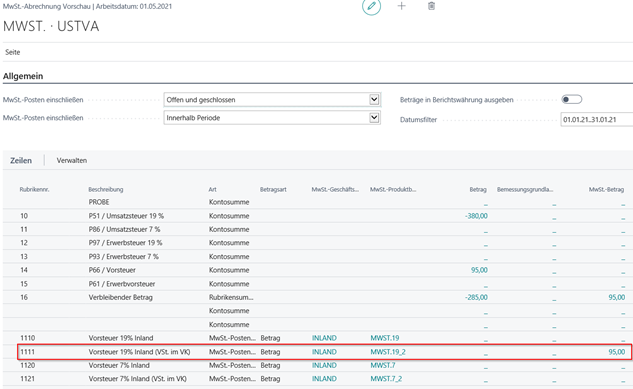Click Rubrikennr. cell 15
Viewport: 633px width, 389px height.
tap(24, 284)
